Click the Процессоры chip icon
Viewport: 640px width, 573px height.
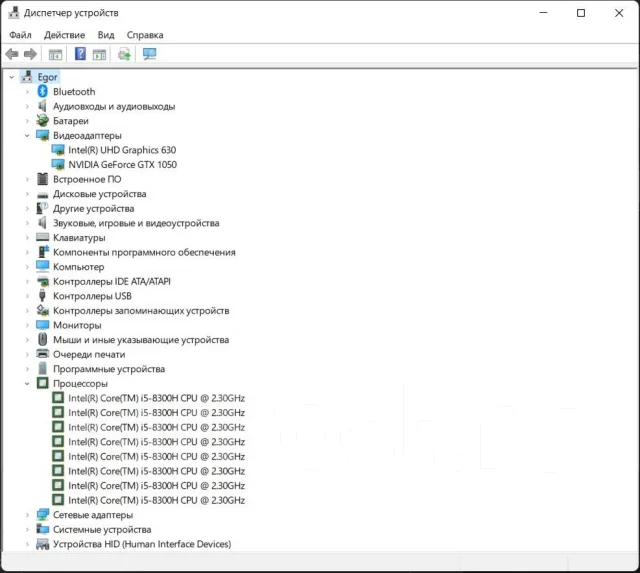click(x=42, y=383)
